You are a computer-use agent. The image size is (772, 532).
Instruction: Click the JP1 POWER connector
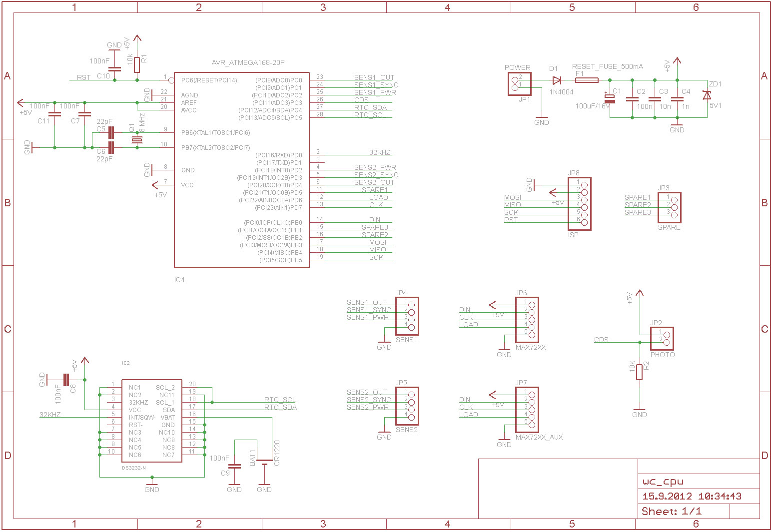point(519,84)
